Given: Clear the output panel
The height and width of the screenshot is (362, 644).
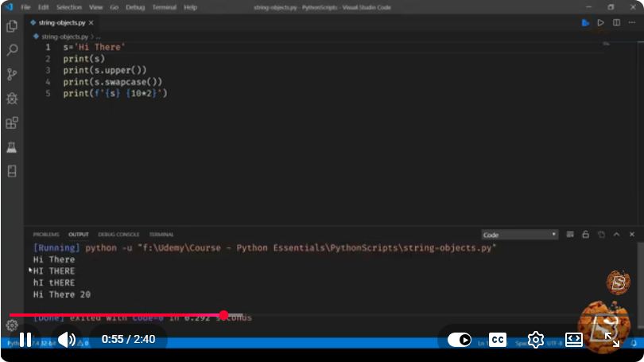Looking at the screenshot, I should click(x=570, y=235).
